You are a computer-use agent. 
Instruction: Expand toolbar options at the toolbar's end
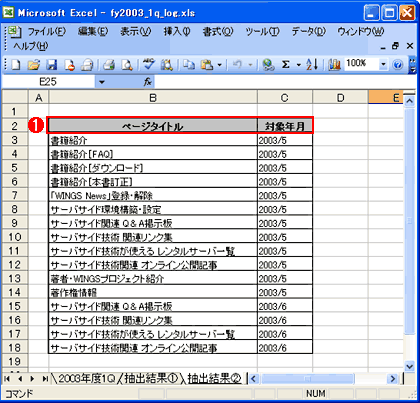pyautogui.click(x=412, y=64)
